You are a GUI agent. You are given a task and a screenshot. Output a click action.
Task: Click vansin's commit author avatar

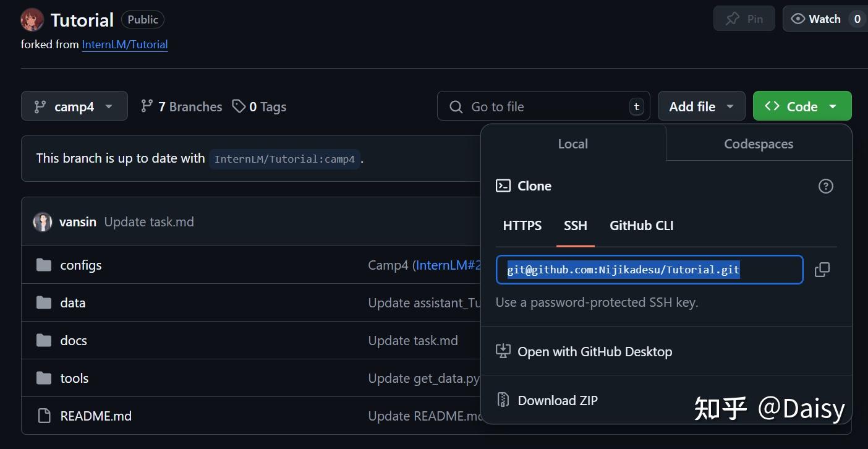tap(43, 222)
